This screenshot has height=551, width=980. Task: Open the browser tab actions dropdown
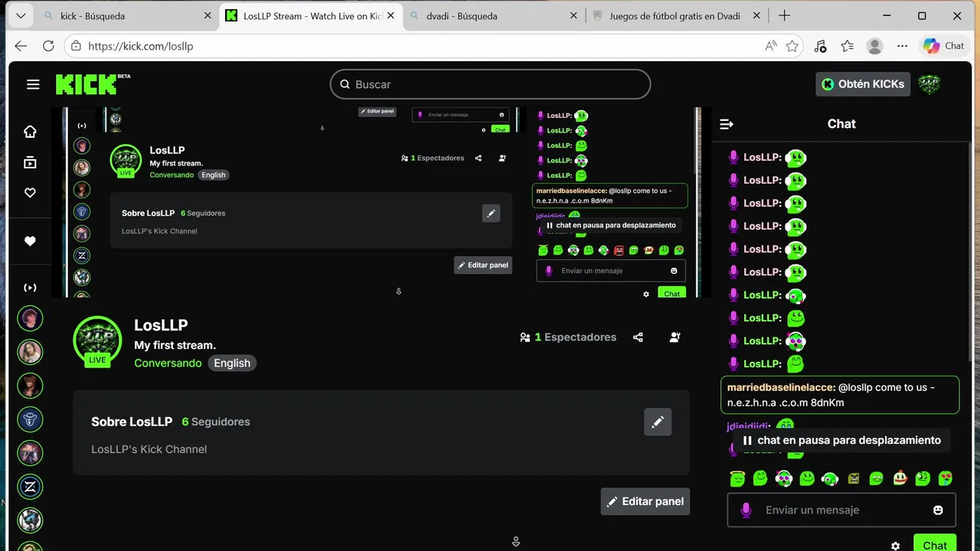point(21,16)
